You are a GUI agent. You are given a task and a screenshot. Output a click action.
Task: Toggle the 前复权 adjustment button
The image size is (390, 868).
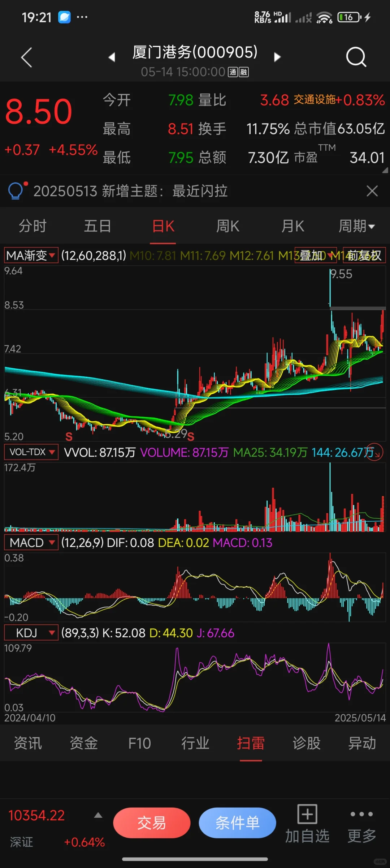pos(364,256)
